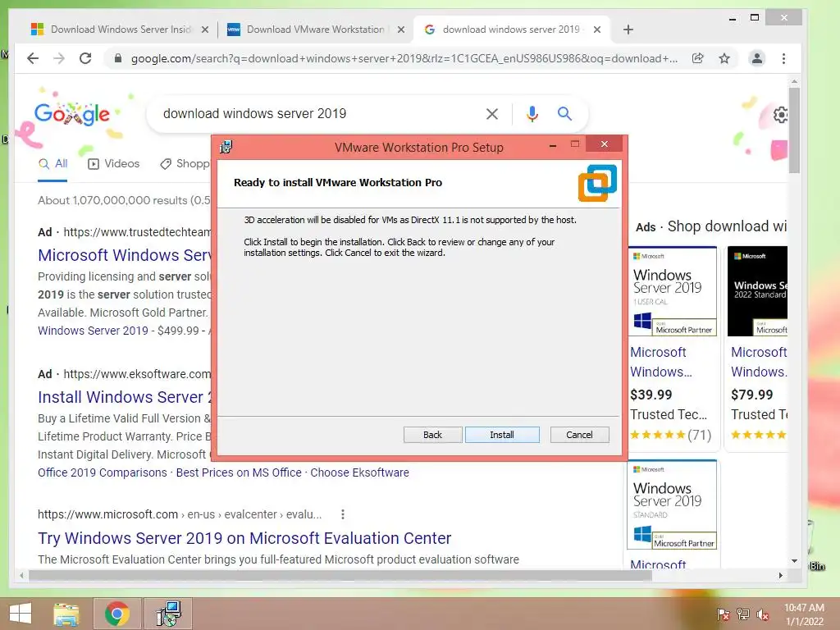Click the padlock icon in the address bar

(118, 58)
